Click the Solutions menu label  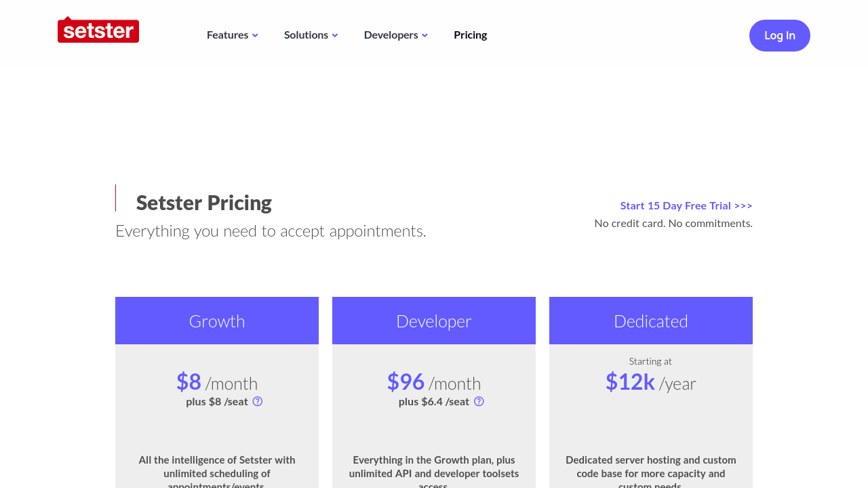[x=306, y=35]
